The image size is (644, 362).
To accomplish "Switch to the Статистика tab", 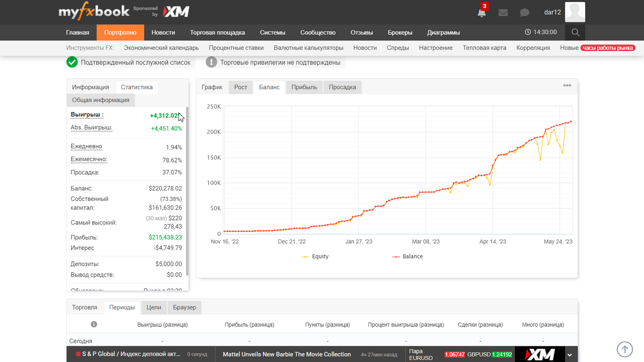I will click(x=137, y=87).
